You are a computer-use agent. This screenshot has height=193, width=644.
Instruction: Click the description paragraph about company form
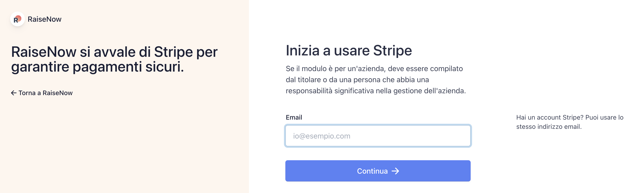coord(376,80)
